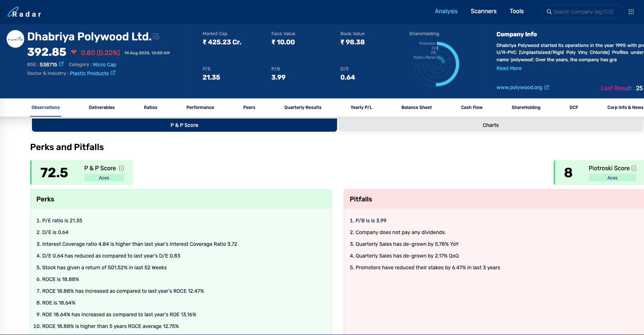Click the ShareHolding radial chart
This screenshot has height=335, width=644.
pos(437,64)
